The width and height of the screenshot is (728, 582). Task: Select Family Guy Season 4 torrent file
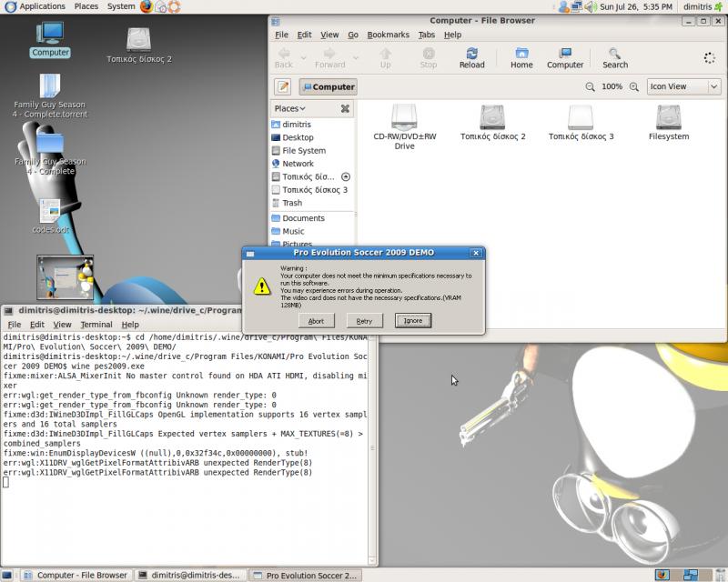click(x=50, y=96)
